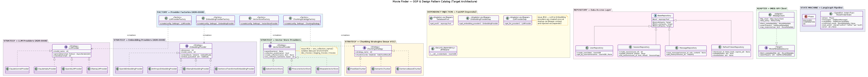Click the interface icon of LLMProvider
Image resolution: width=868 pixels, height=77 pixels.
(66, 47)
